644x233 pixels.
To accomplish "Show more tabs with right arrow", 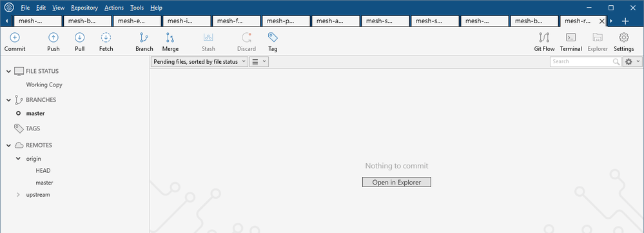I will (x=612, y=21).
